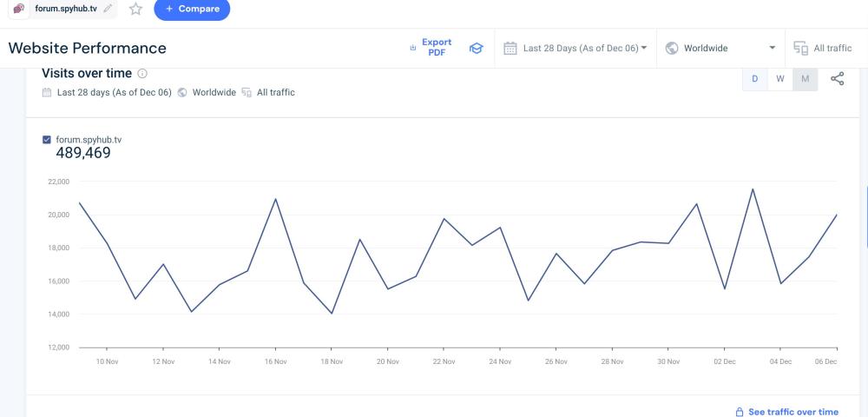Viewport: 868px width, 417px height.
Task: Open the Last 28 Days date dropdown
Action: [x=584, y=49]
